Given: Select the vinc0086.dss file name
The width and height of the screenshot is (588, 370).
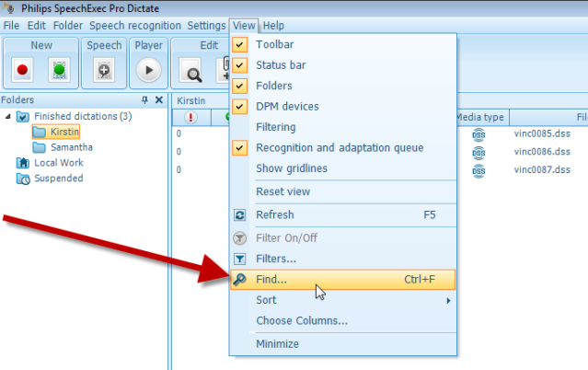Looking at the screenshot, I should (x=542, y=152).
